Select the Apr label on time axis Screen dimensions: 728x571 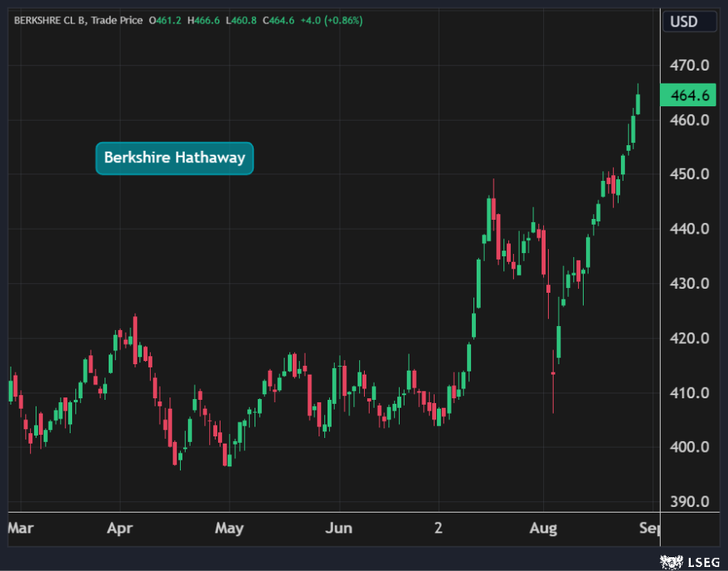(119, 528)
